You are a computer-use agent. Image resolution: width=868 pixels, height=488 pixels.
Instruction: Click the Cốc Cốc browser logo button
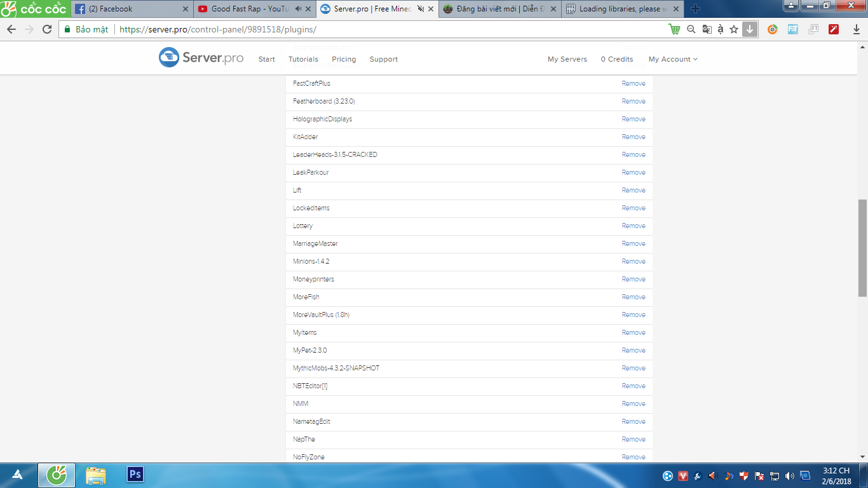point(34,9)
